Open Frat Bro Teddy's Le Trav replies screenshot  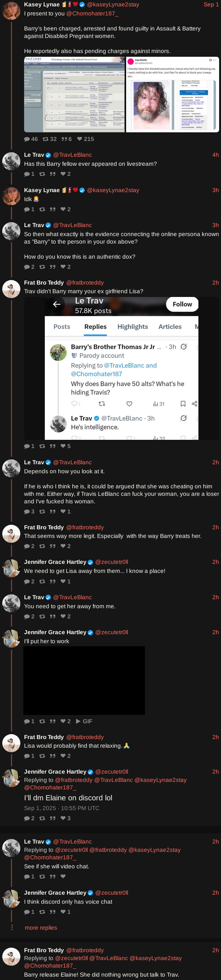click(122, 368)
